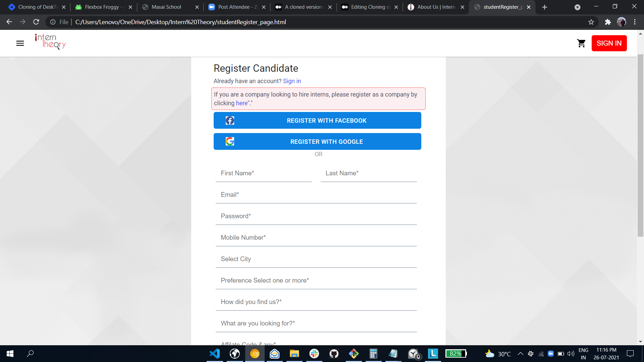644x362 pixels.
Task: Click the page vertical scrollbar
Action: point(640,144)
